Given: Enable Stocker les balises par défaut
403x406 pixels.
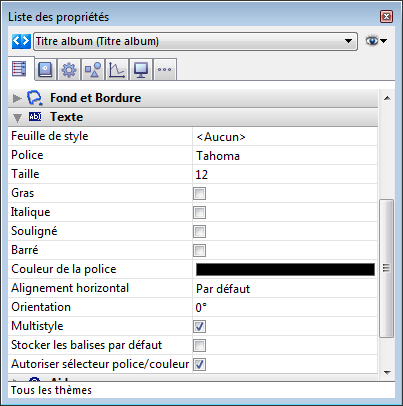Looking at the screenshot, I should (x=199, y=345).
